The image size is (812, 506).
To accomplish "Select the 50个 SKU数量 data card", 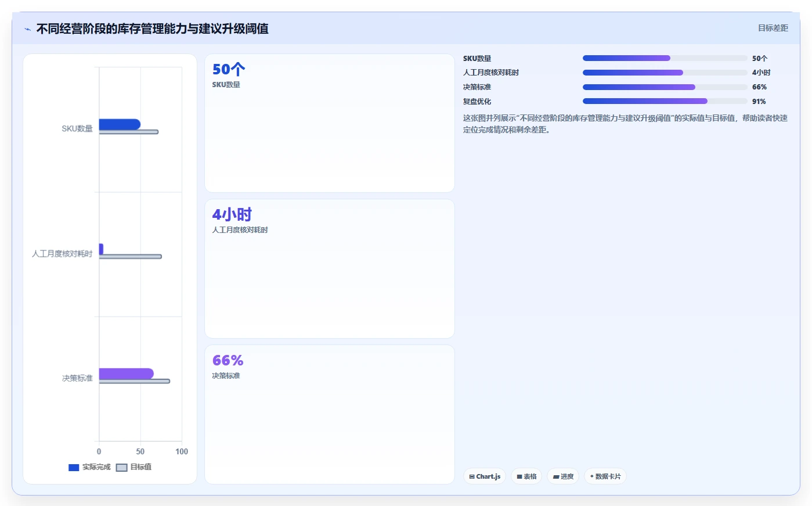I will coord(330,123).
